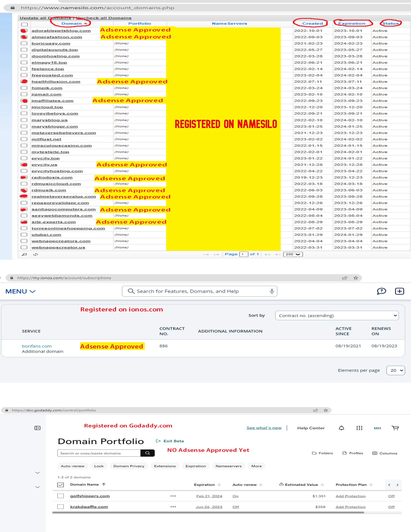Viewport: 411px width, 532px height.
Task: Jump to last page in NameSilo pager
Action: click(278, 254)
